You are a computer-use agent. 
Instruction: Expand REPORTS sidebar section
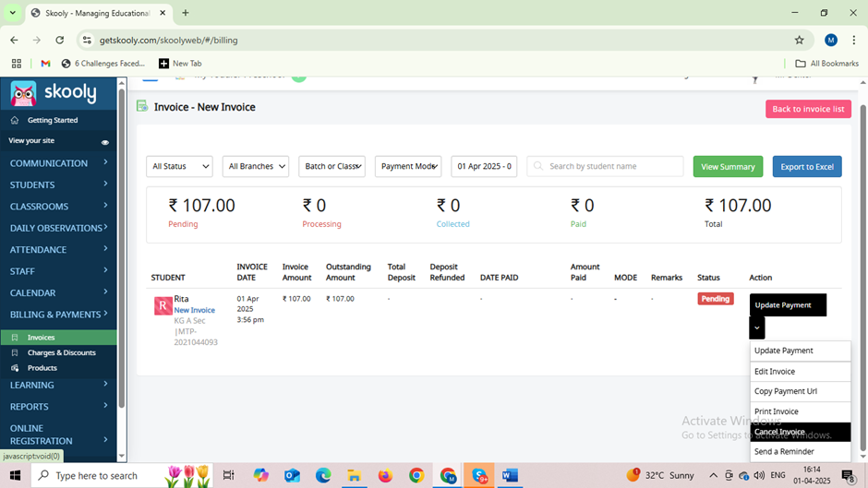[x=58, y=407]
